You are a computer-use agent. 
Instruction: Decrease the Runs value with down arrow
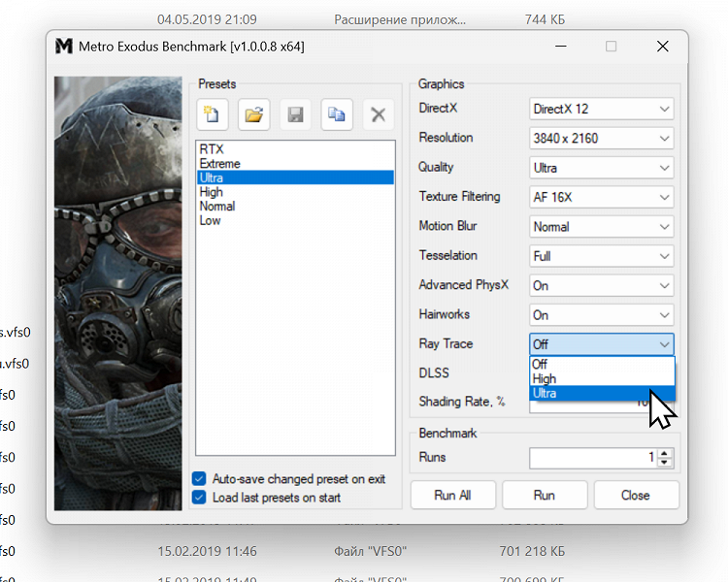[665, 463]
